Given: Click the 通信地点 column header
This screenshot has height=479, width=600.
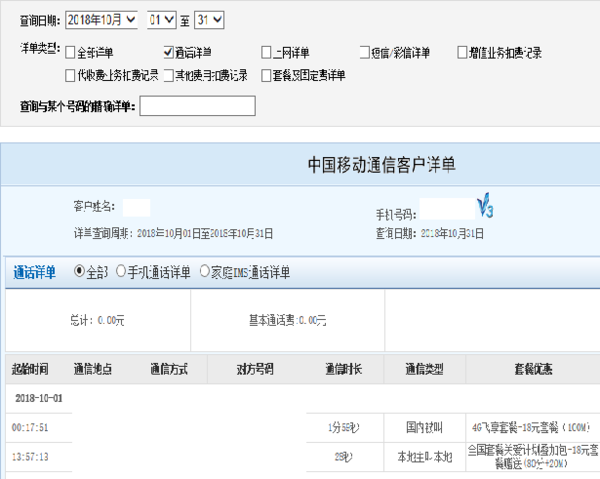Looking at the screenshot, I should coord(93,369).
